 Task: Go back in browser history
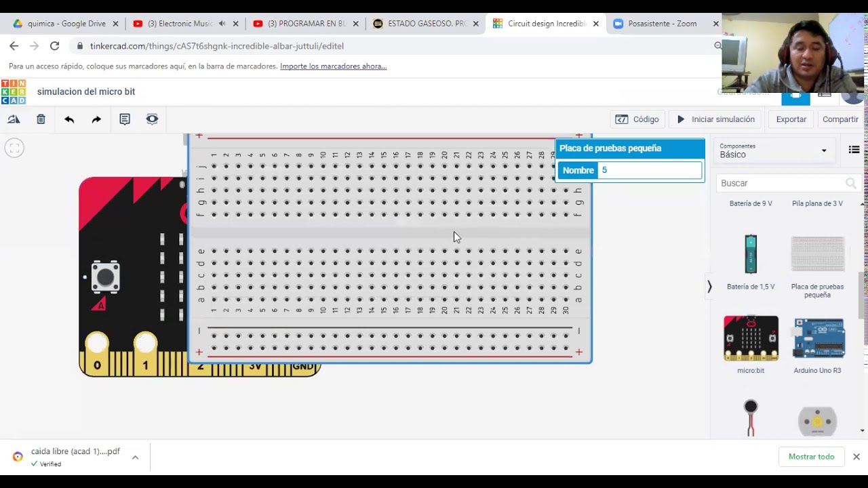(14, 46)
